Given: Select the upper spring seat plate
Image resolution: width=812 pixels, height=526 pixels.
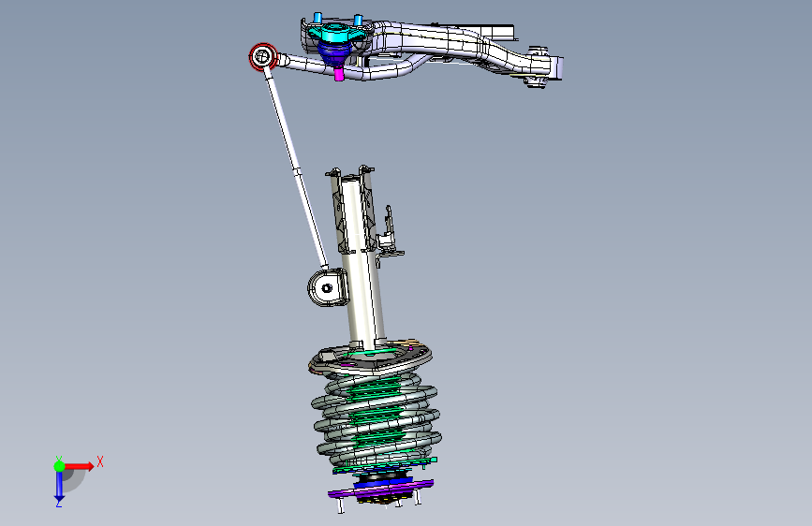Looking at the screenshot, I should pyautogui.click(x=371, y=358).
